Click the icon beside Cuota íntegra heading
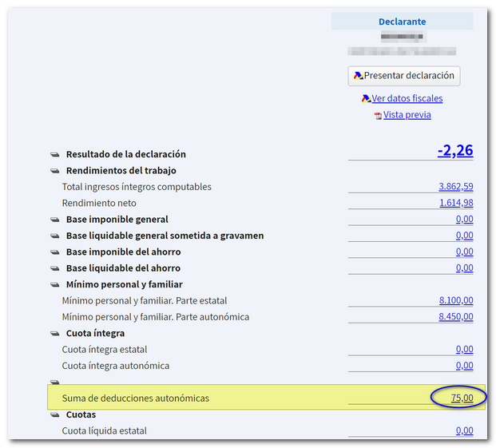Viewport: 496px width, 448px height. coord(55,334)
